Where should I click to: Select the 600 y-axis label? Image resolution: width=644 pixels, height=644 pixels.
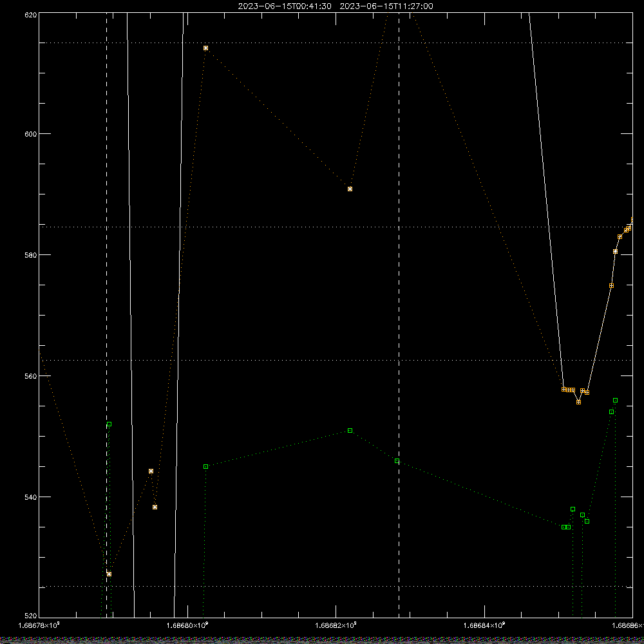[x=31, y=135]
